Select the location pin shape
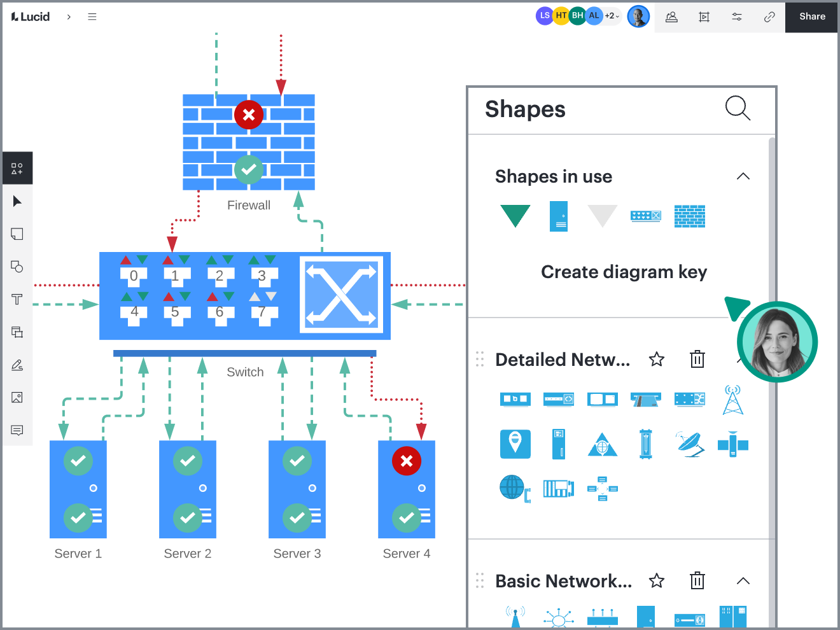Image resolution: width=840 pixels, height=630 pixels. (x=515, y=444)
